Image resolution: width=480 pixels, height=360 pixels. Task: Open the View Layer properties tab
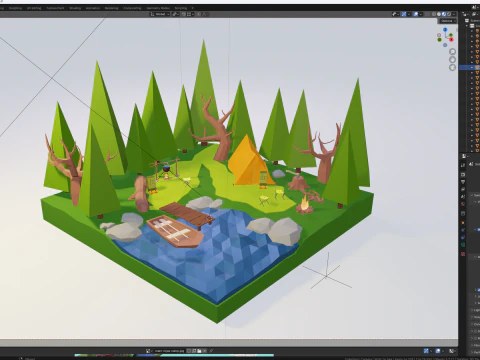(x=463, y=189)
